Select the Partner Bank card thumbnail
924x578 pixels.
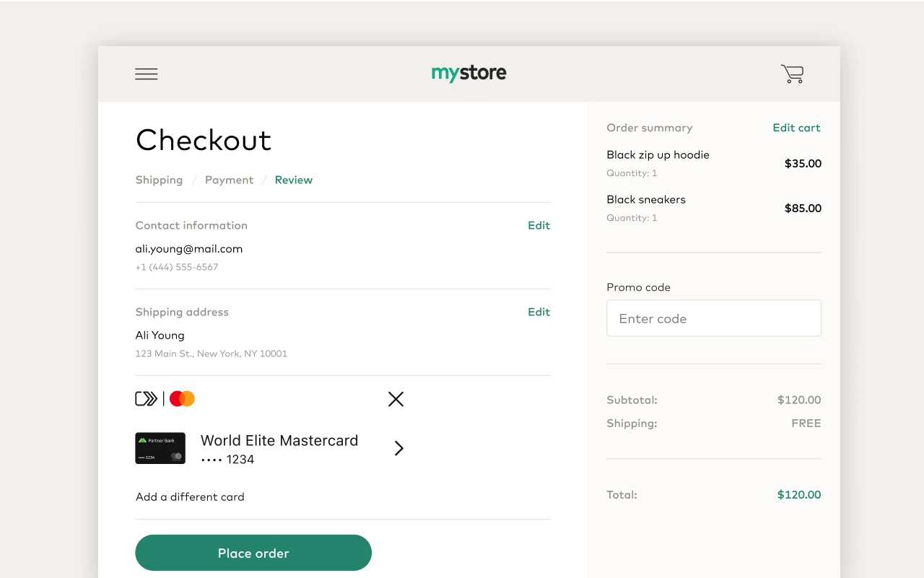coord(160,448)
